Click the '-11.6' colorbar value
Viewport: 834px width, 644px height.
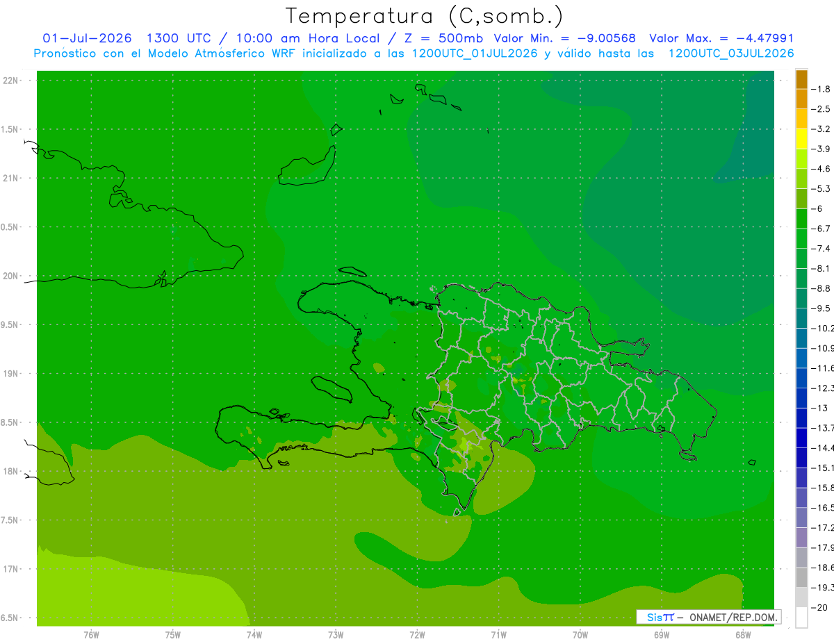click(823, 368)
